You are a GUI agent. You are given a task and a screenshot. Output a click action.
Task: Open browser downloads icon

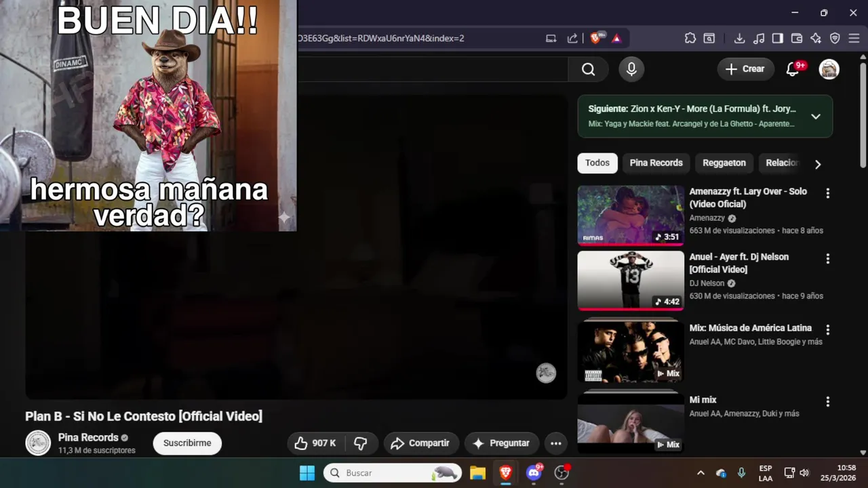click(x=740, y=39)
